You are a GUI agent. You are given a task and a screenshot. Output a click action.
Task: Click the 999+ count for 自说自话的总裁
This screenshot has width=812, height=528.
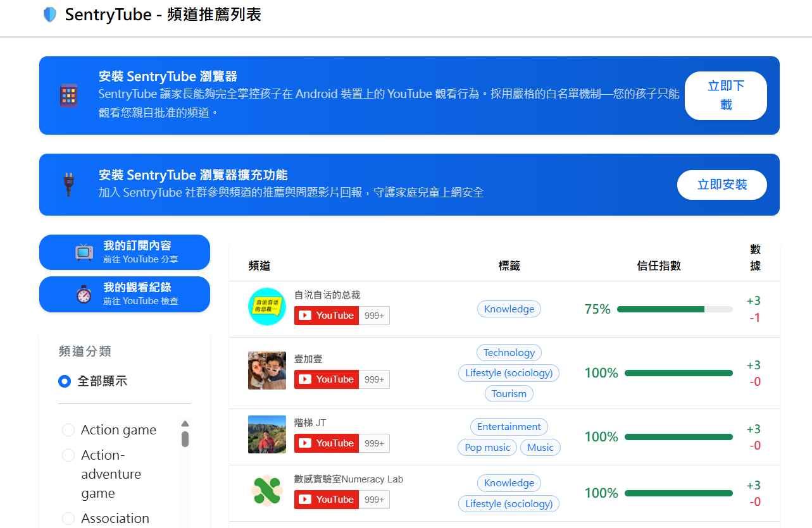(x=375, y=316)
